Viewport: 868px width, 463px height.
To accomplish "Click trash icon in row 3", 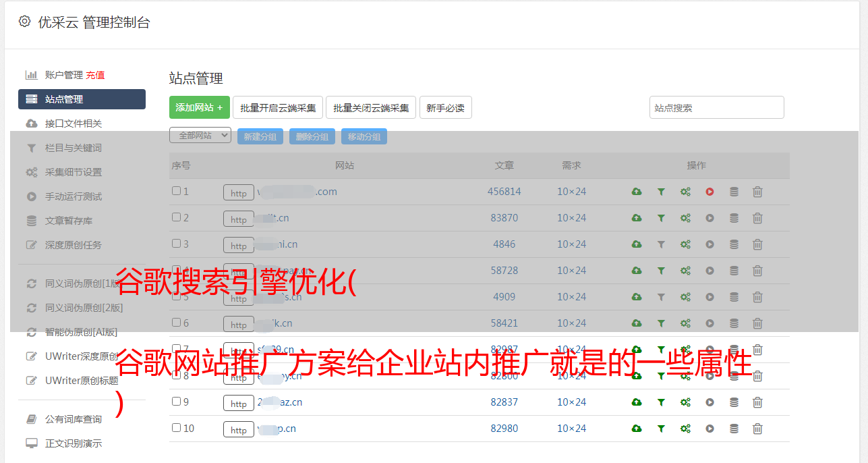I will pos(757,244).
